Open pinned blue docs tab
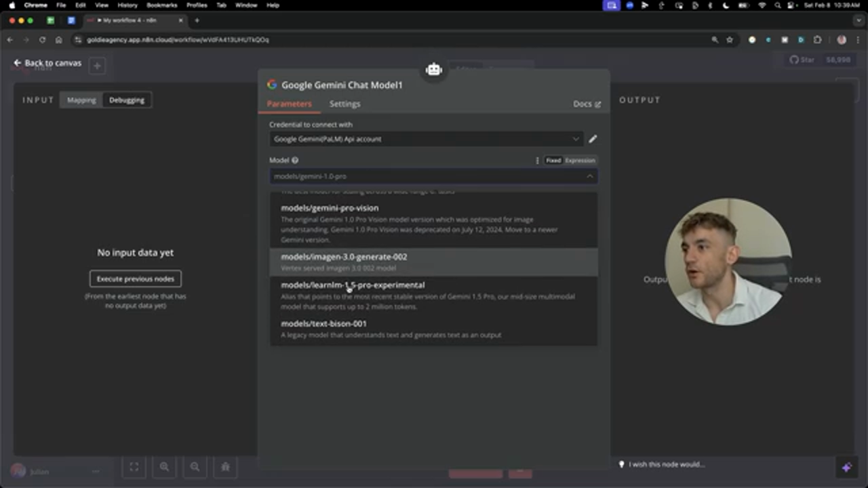This screenshot has width=868, height=488. tap(71, 20)
